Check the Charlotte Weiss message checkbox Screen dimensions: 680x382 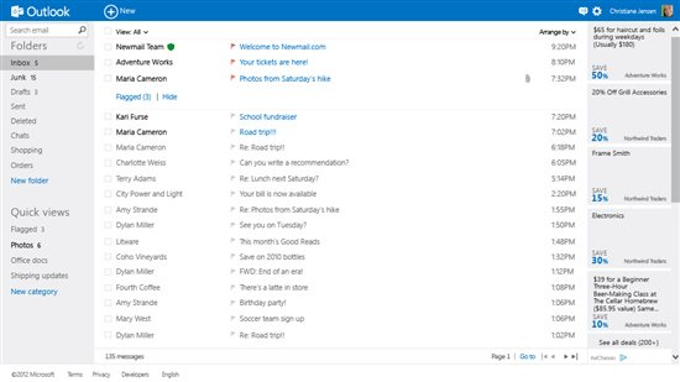point(108,163)
